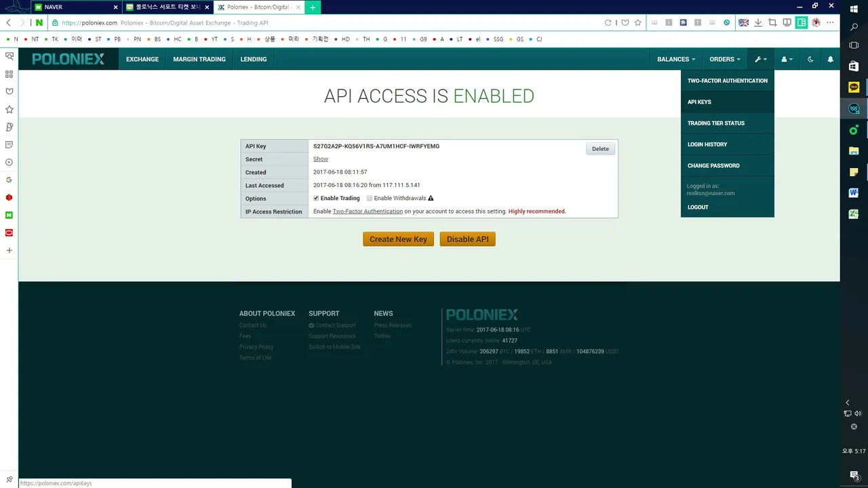Open browser more options ellipsis
This screenshot has width=868, height=488.
pos(830,22)
